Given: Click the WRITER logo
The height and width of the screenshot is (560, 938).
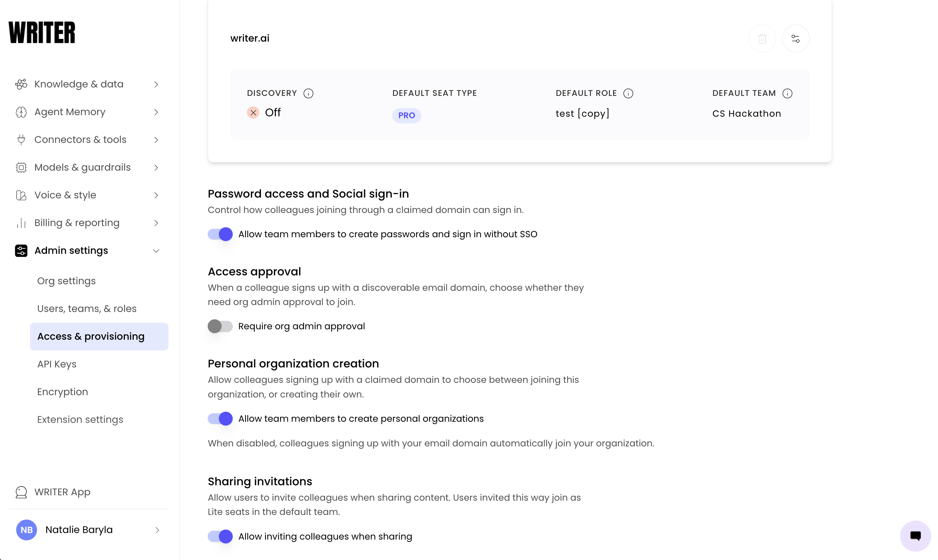Looking at the screenshot, I should (x=42, y=33).
